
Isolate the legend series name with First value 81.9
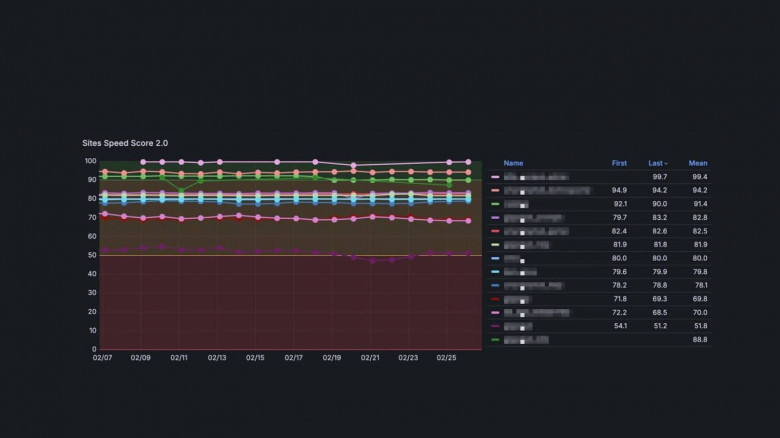(526, 245)
